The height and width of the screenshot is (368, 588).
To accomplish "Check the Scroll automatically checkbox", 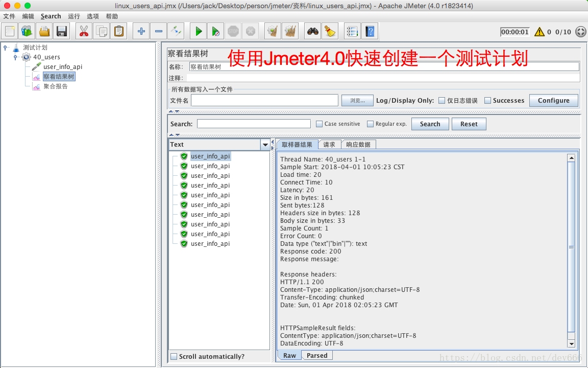I will [x=174, y=356].
